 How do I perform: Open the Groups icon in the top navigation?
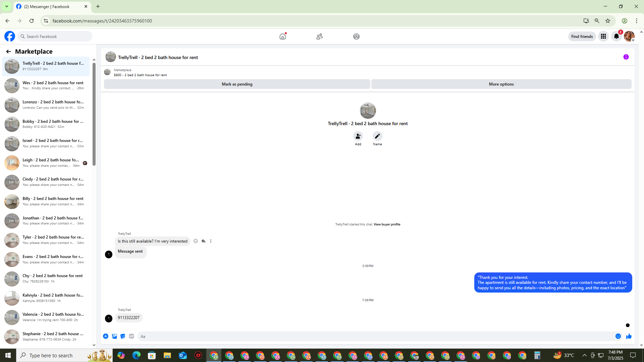pyautogui.click(x=356, y=36)
